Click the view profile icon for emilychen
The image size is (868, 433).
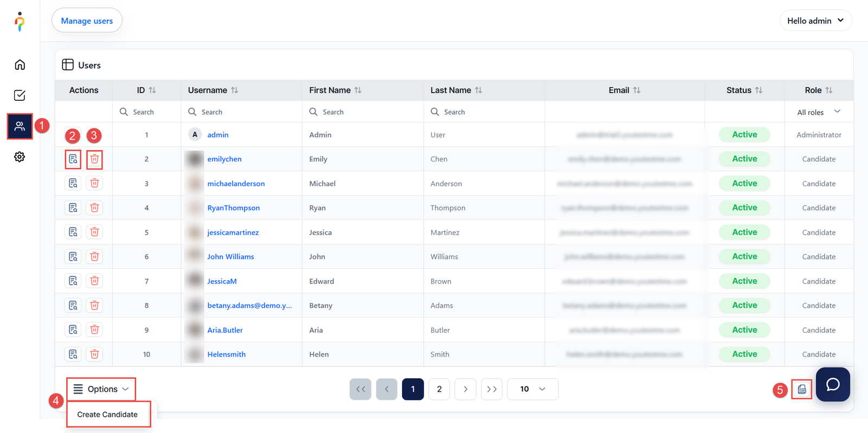(x=73, y=159)
